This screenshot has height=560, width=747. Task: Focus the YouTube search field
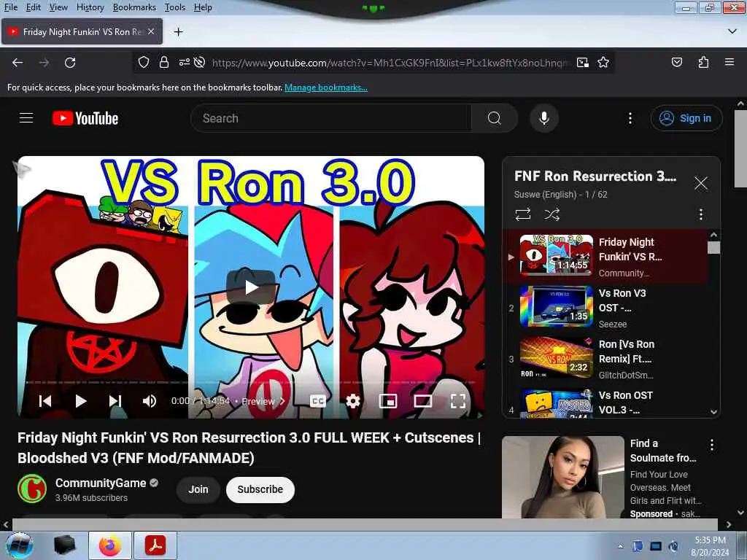tap(331, 118)
